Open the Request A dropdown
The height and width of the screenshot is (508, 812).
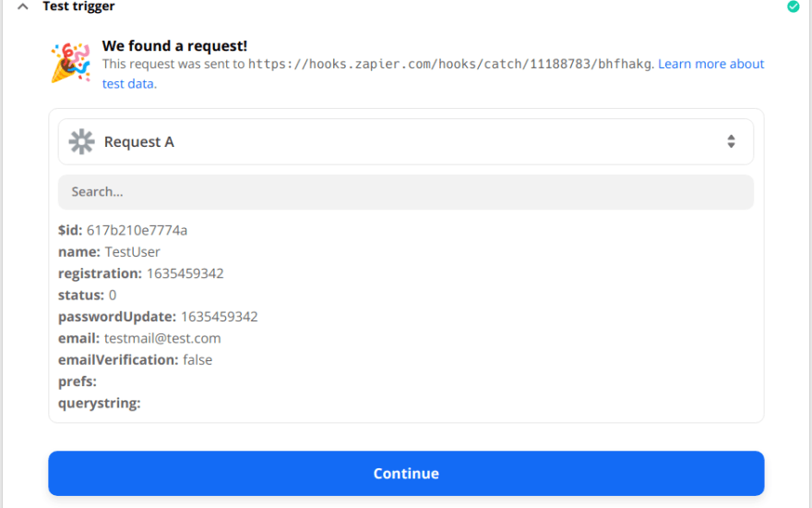pos(406,141)
